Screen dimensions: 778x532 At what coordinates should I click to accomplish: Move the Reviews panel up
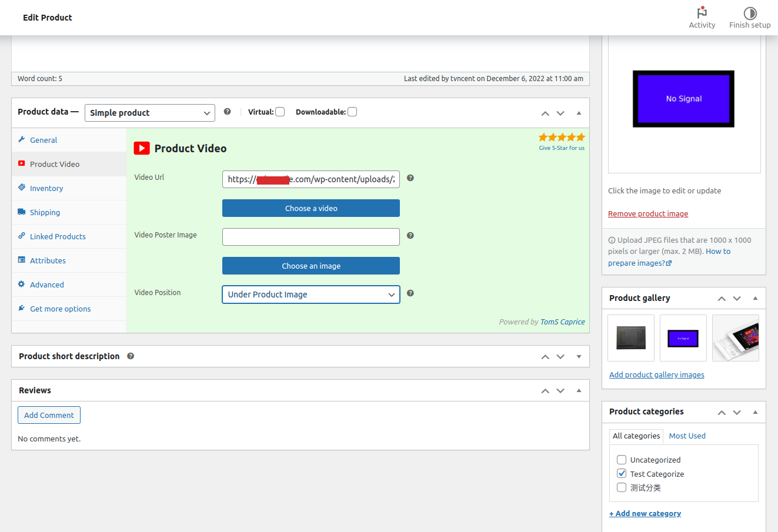[x=545, y=391]
